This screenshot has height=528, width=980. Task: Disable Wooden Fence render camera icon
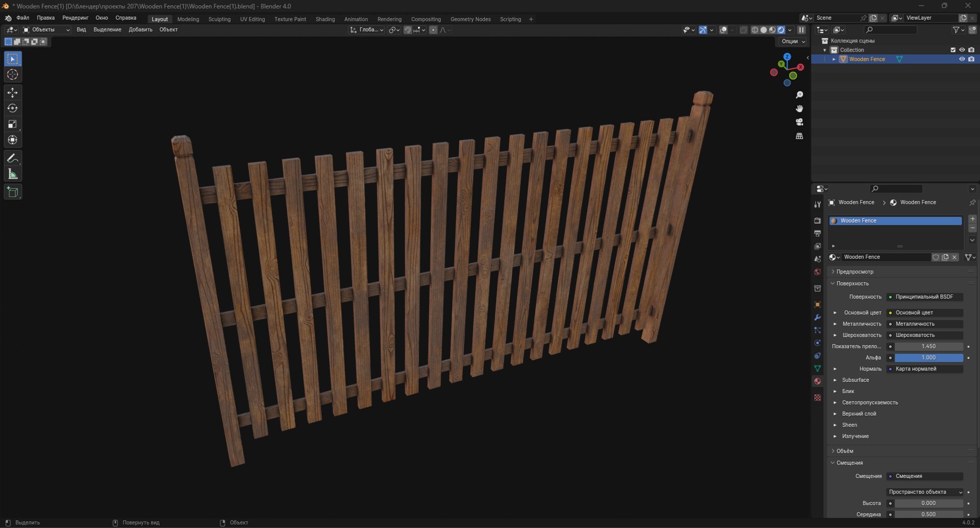(x=971, y=59)
